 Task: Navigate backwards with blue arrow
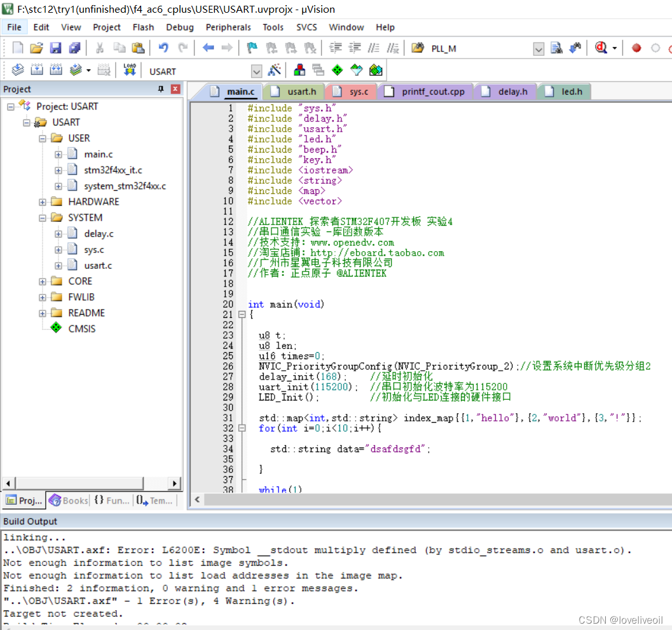click(209, 48)
